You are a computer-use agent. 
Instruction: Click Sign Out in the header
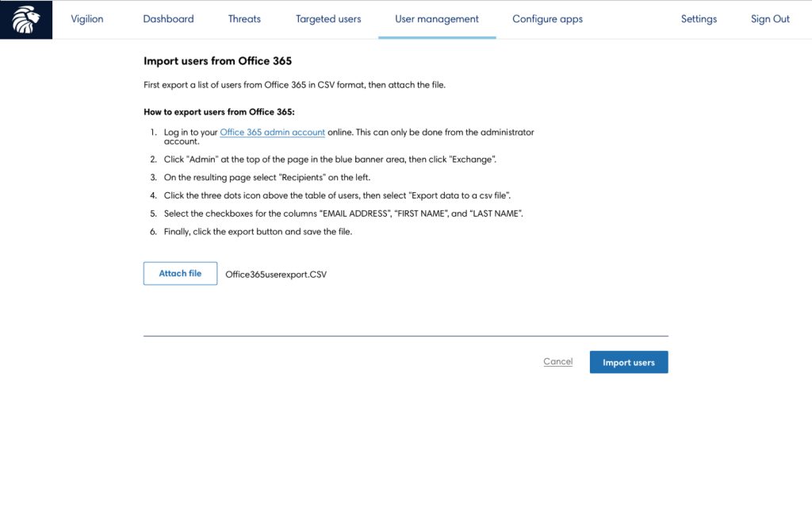tap(770, 19)
